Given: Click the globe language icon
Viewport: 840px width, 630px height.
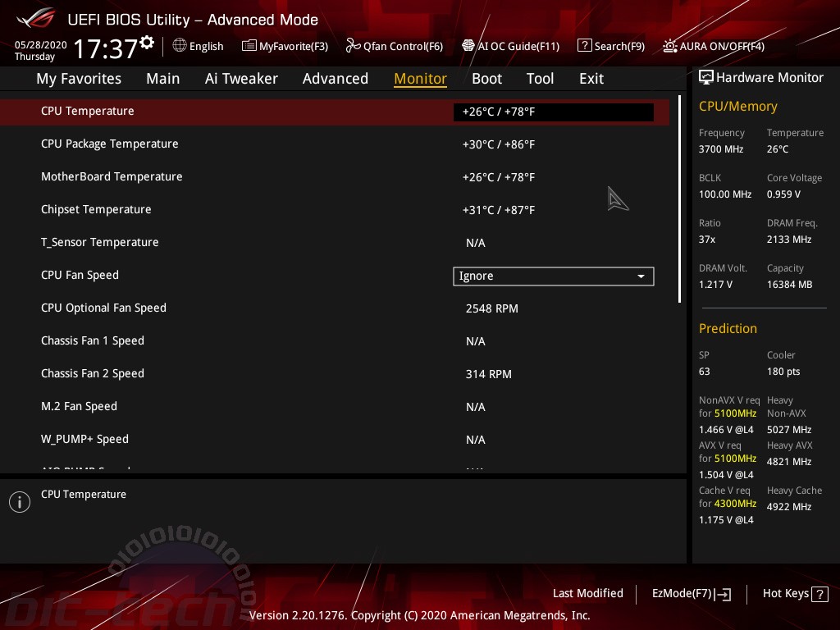Looking at the screenshot, I should tap(180, 46).
